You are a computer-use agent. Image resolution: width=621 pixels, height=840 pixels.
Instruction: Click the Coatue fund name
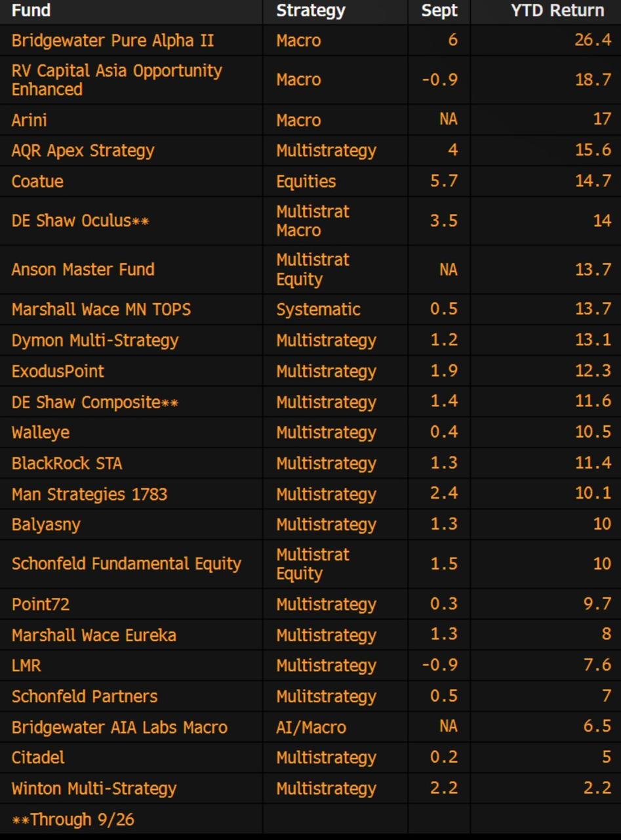tap(37, 182)
